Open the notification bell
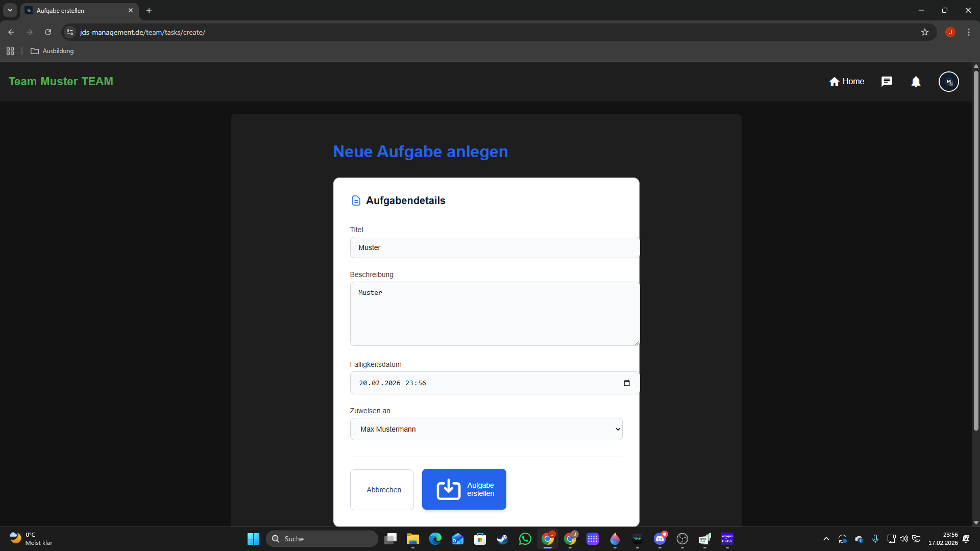This screenshot has width=980, height=551. pyautogui.click(x=916, y=81)
